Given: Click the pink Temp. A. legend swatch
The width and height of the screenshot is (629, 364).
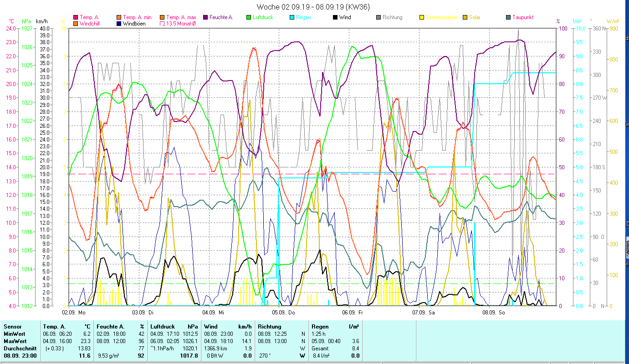Looking at the screenshot, I should (76, 17).
